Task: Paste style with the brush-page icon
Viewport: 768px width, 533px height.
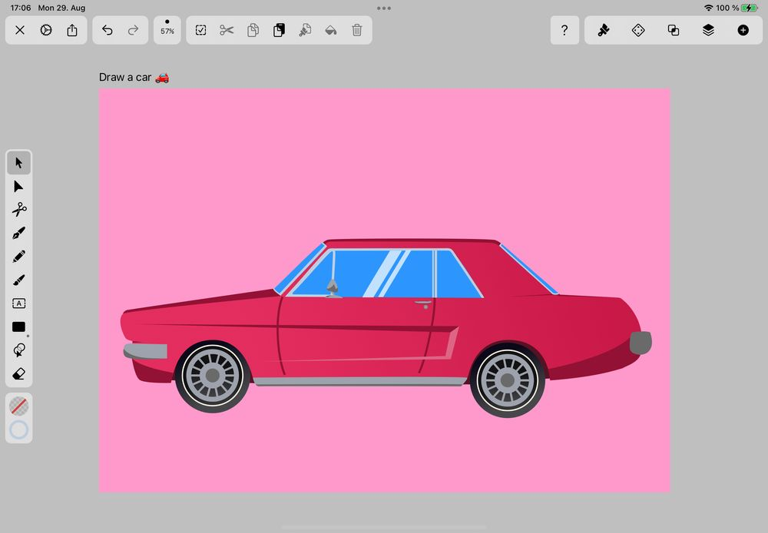Action: coord(305,30)
